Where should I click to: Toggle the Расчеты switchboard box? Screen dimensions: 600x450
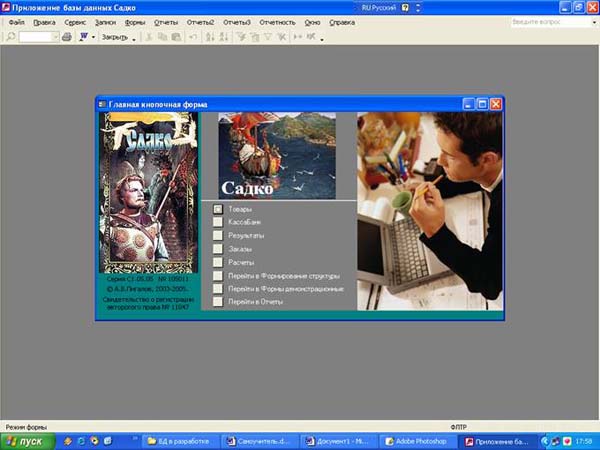click(218, 262)
